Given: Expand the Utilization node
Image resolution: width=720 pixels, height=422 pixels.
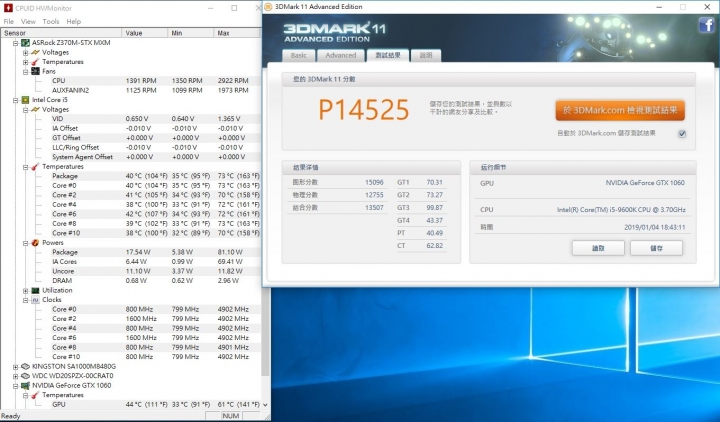Looking at the screenshot, I should point(25,291).
